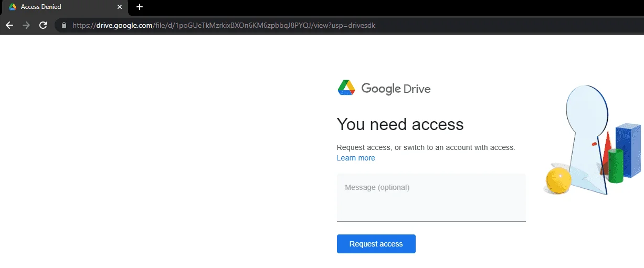The height and width of the screenshot is (268, 644).
Task: Select the Access Denied tab
Action: (x=64, y=7)
